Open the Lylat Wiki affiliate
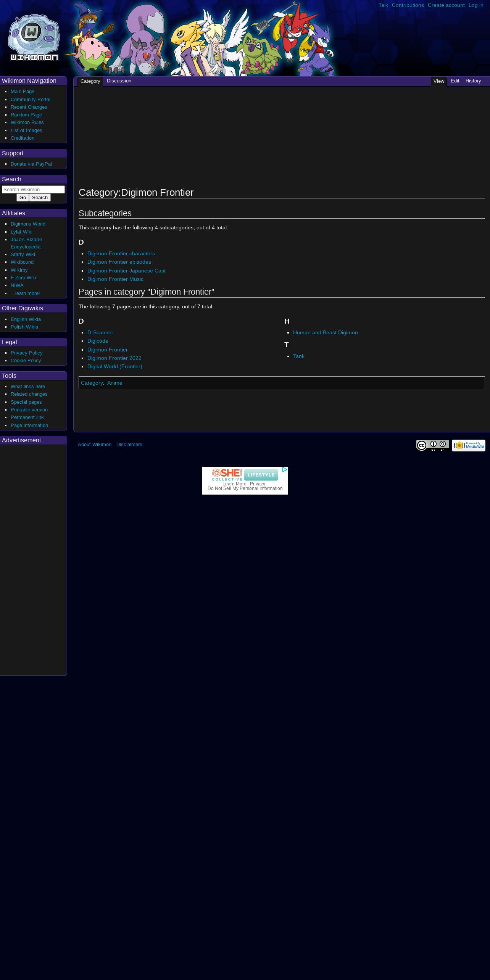The height and width of the screenshot is (980, 490). (21, 232)
